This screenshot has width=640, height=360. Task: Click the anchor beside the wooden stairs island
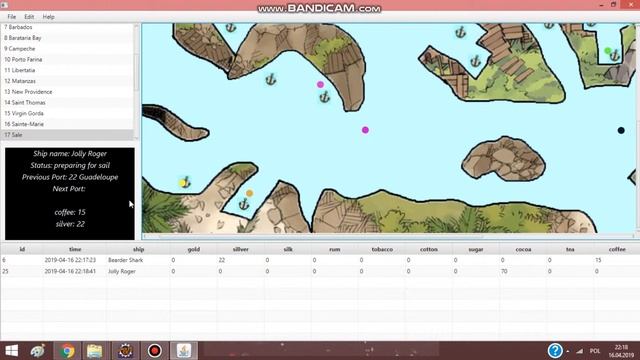click(475, 61)
